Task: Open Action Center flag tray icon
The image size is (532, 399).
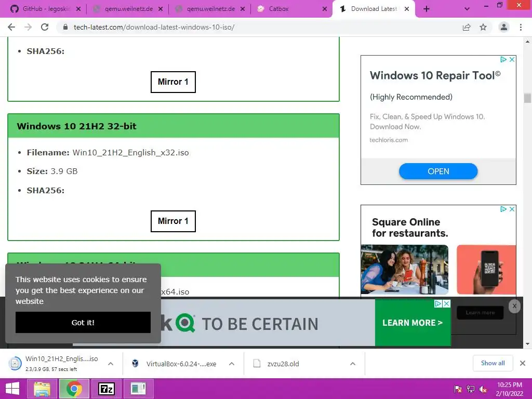Action: pyautogui.click(x=458, y=389)
